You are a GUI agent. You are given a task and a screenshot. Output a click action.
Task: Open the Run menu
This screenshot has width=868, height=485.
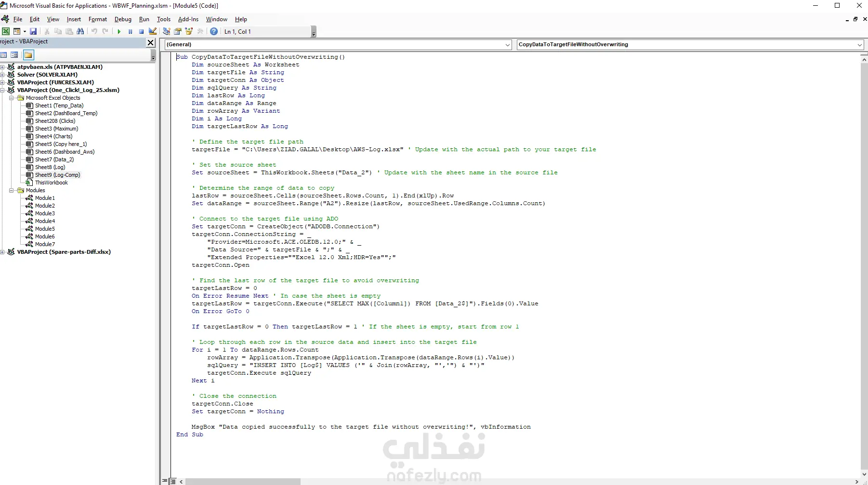pos(144,19)
